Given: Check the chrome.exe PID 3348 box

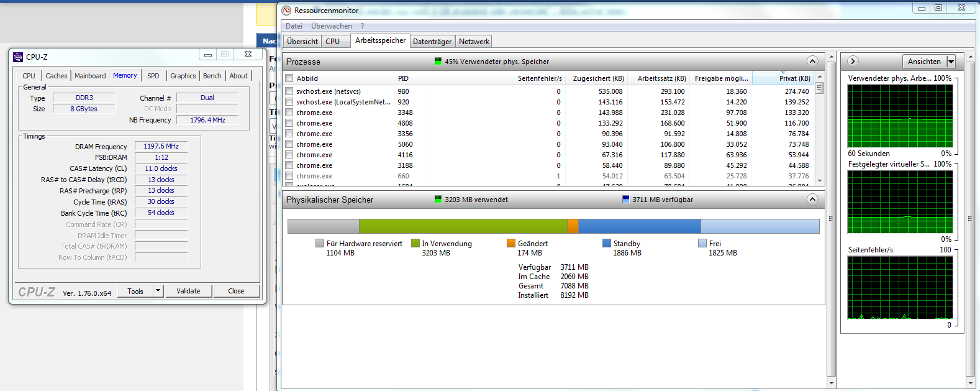Looking at the screenshot, I should coord(289,113).
